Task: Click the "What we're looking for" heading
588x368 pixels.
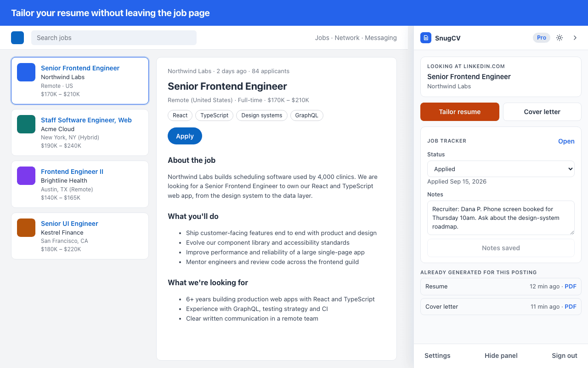Action: (208, 283)
